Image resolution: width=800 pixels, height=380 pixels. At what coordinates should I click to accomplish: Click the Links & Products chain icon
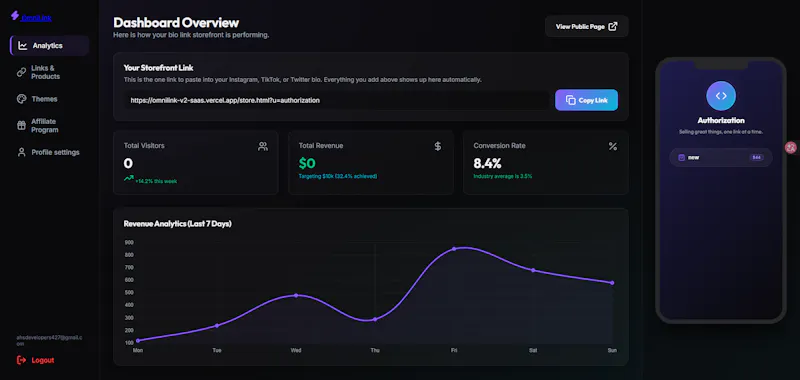(21, 72)
